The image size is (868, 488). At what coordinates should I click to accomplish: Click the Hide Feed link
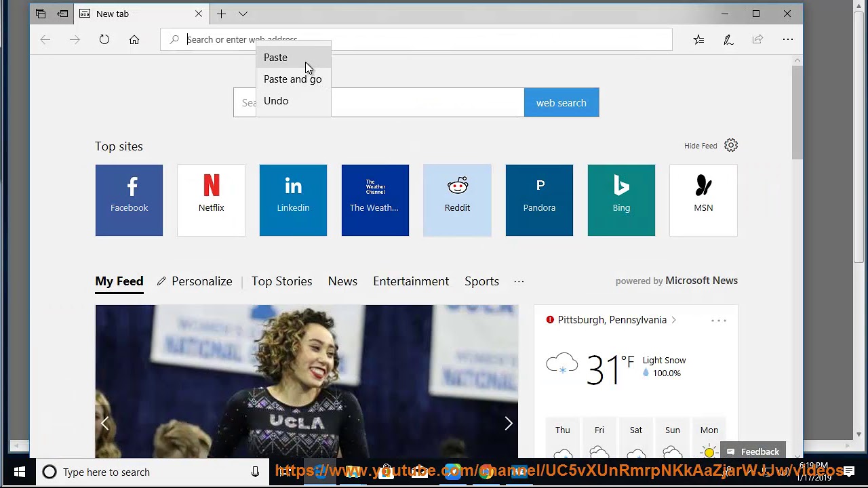tap(701, 146)
